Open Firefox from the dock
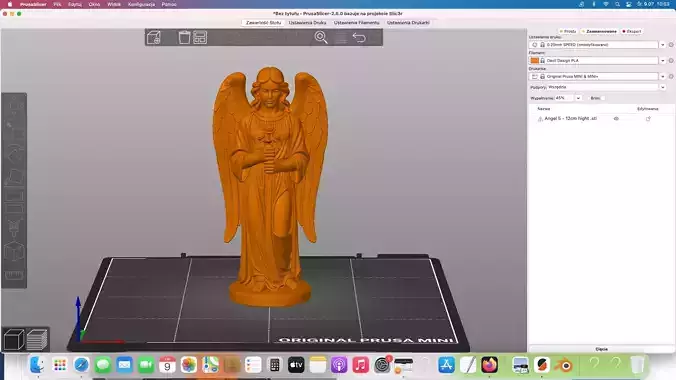Screen dimensions: 676x380 pyautogui.click(x=489, y=365)
